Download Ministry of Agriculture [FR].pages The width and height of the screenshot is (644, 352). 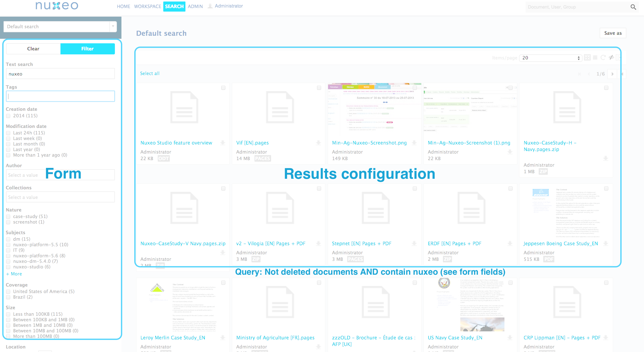coord(318,347)
